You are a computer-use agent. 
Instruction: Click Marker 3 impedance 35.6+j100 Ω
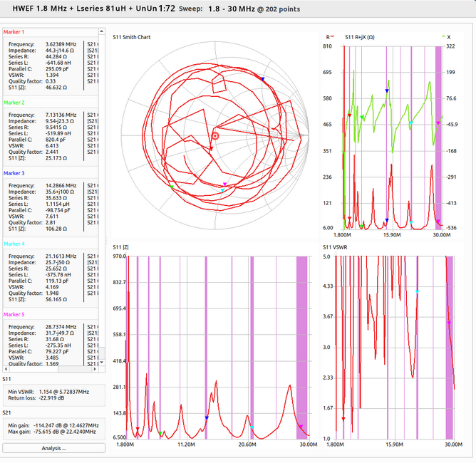60,192
